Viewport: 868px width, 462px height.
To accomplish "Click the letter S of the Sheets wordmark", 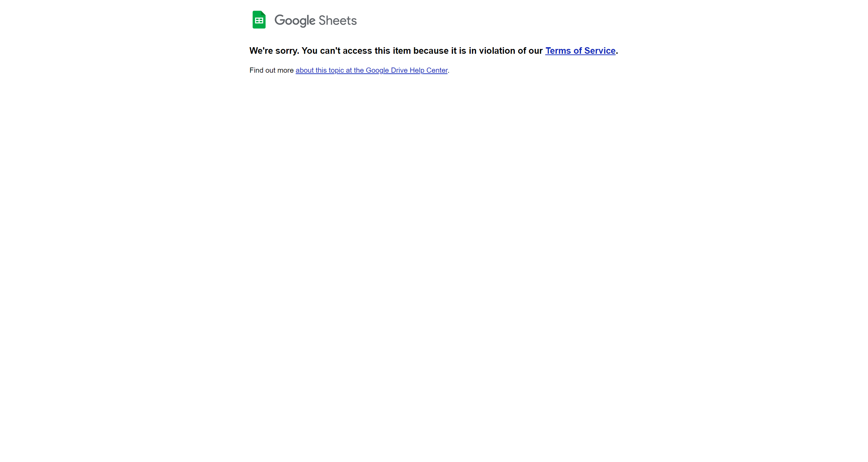I will 323,20.
